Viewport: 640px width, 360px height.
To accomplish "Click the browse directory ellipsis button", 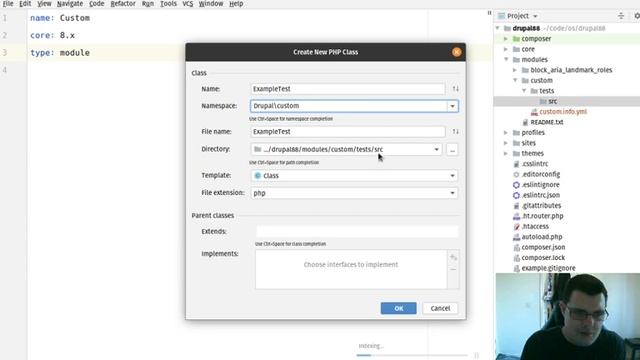I will coord(452,149).
